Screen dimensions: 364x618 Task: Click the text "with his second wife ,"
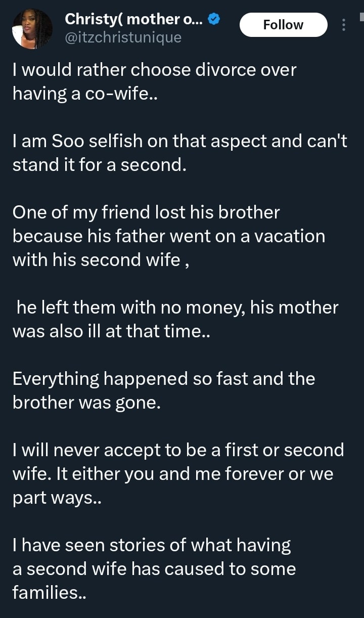point(101,259)
